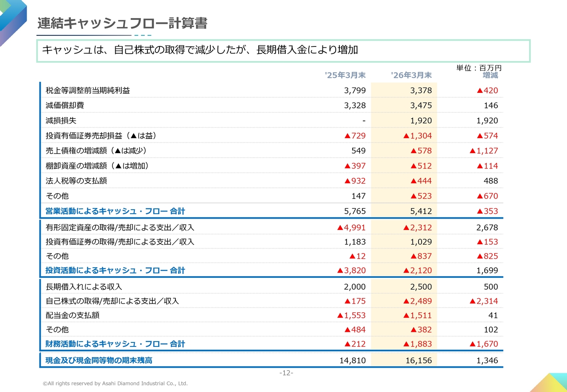Image resolution: width=567 pixels, height=392 pixels.
Task: Select the '26年3月末 column header
Action: pyautogui.click(x=411, y=75)
